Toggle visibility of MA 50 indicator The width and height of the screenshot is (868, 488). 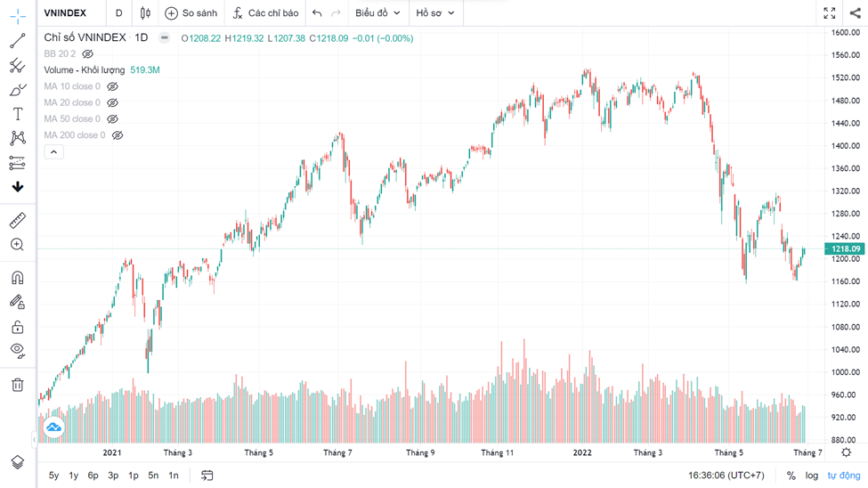point(112,119)
